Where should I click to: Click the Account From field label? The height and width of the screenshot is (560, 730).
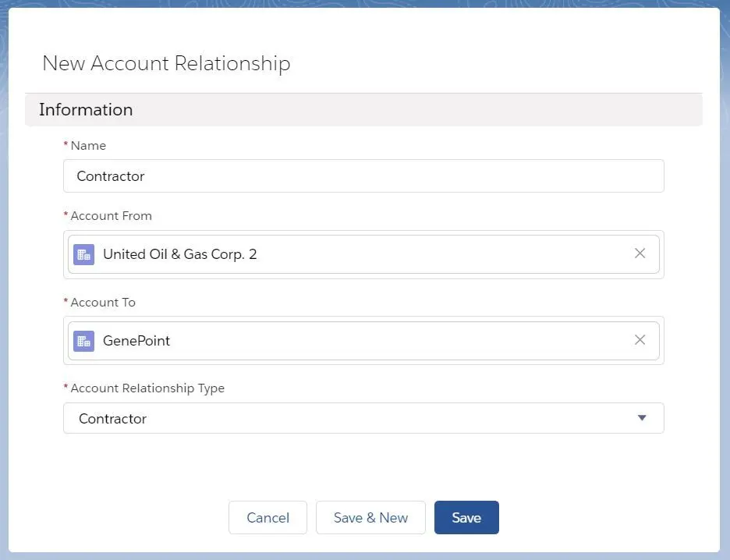(x=111, y=216)
